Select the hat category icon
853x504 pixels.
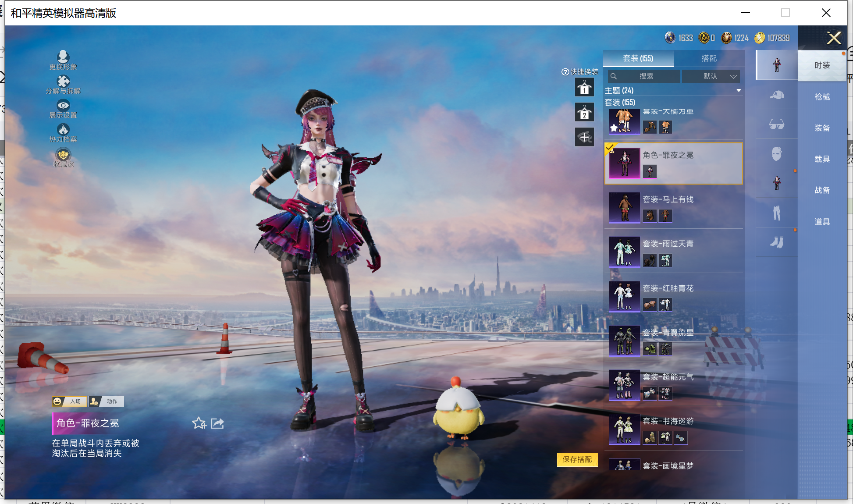pos(777,95)
